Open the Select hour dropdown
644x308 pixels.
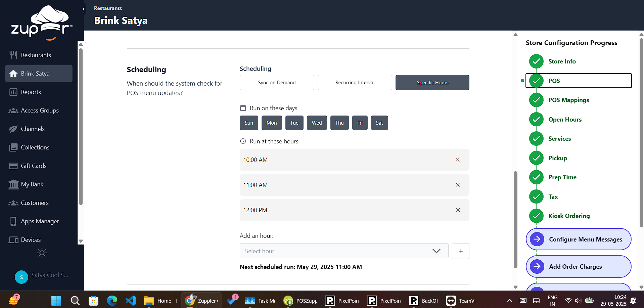coord(344,251)
